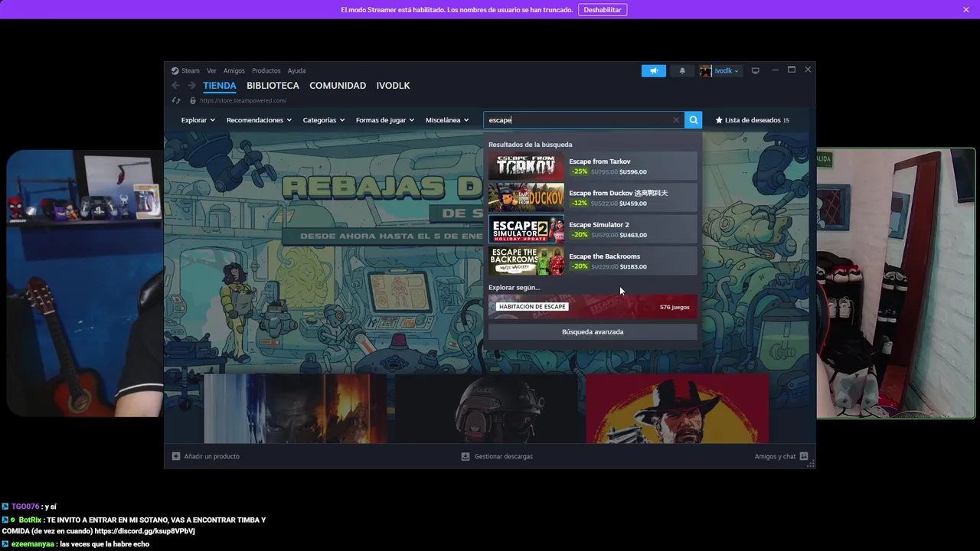Click the lock icon beside the URL
This screenshot has width=980, height=551.
193,100
